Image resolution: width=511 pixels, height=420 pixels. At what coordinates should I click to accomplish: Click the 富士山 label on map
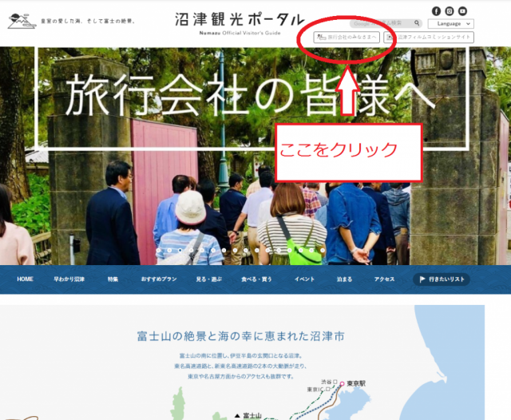tap(252, 415)
